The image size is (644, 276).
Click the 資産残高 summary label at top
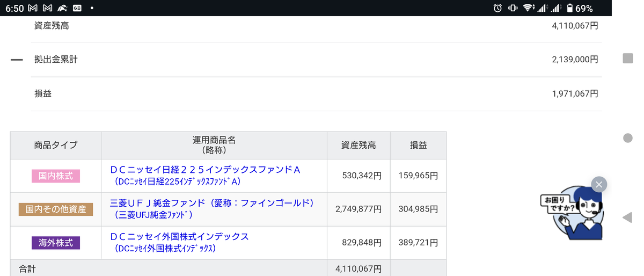coord(52,25)
